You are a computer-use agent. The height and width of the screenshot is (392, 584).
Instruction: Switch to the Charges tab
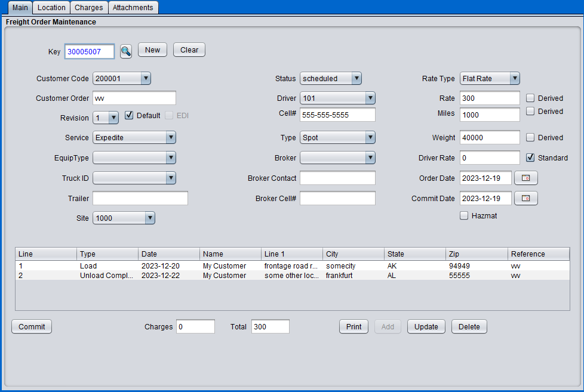pos(88,8)
